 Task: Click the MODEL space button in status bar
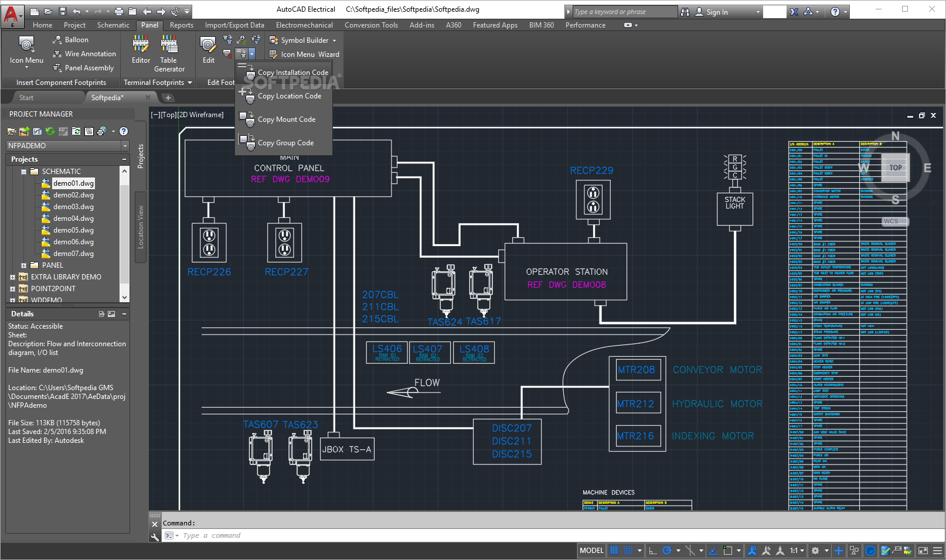tap(591, 551)
